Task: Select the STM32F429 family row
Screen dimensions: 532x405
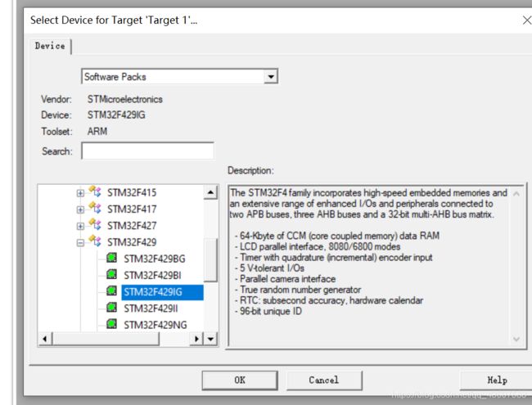Action: [132, 243]
